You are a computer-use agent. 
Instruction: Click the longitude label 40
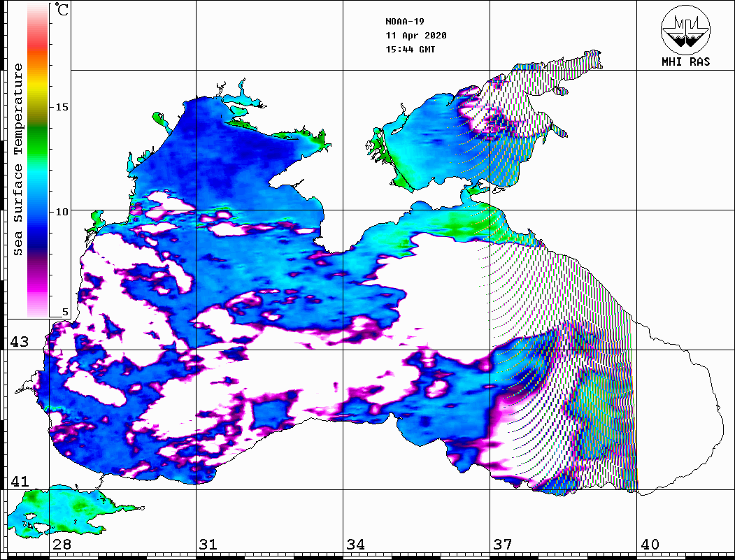point(650,545)
